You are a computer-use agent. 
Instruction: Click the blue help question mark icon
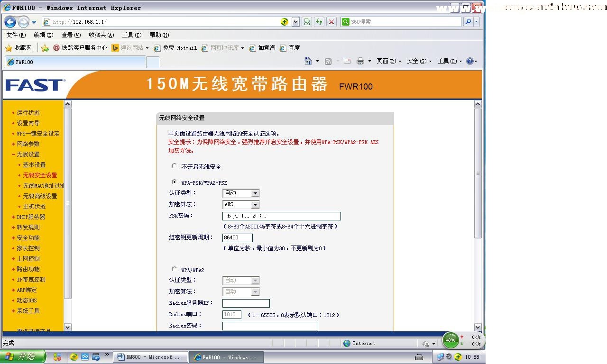pos(469,61)
